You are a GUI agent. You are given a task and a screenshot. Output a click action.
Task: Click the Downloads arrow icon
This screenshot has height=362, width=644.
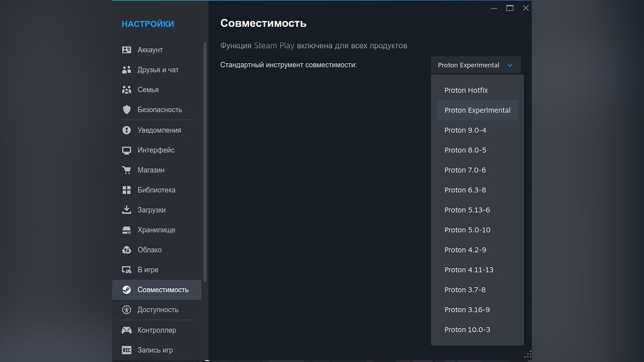point(127,210)
